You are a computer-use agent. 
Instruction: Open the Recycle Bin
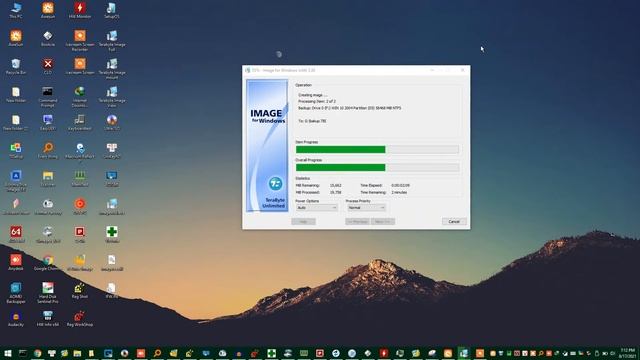(x=16, y=67)
